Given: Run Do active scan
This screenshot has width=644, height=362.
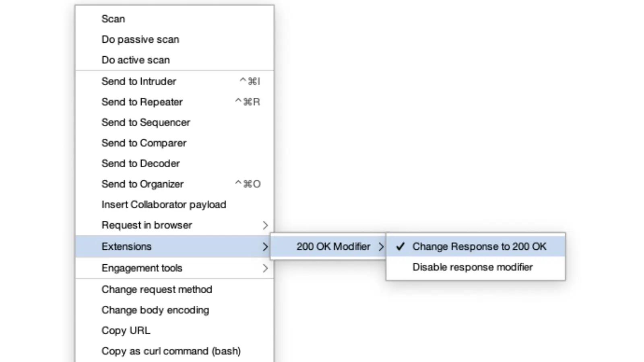Looking at the screenshot, I should pyautogui.click(x=136, y=60).
